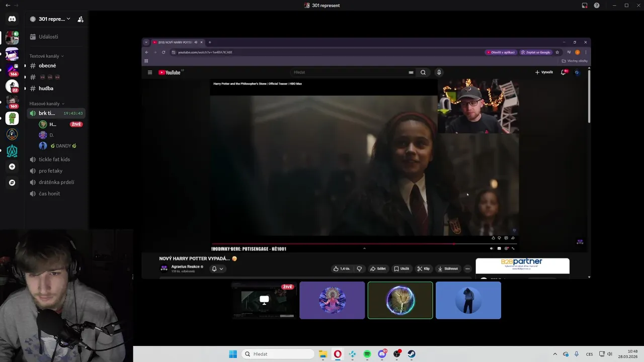
Task: Seek on the red video progress bar
Action: point(363,244)
